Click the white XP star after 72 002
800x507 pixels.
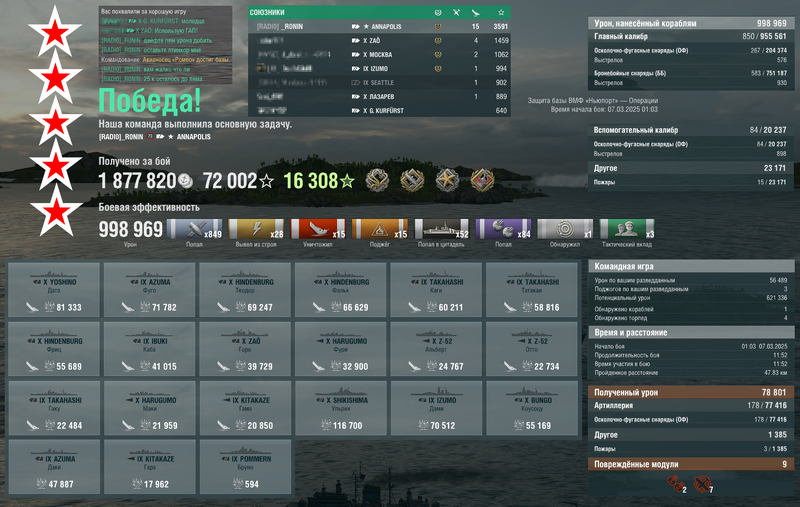point(266,181)
